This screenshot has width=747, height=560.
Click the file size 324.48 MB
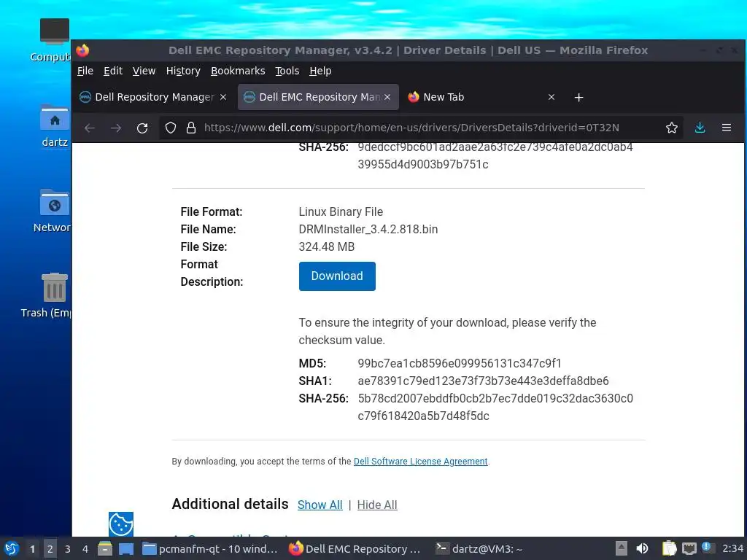point(326,246)
